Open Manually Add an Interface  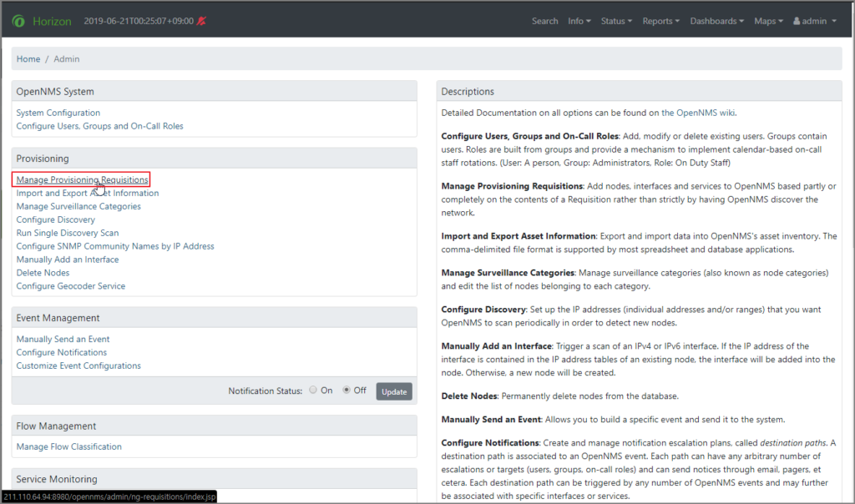[68, 260]
